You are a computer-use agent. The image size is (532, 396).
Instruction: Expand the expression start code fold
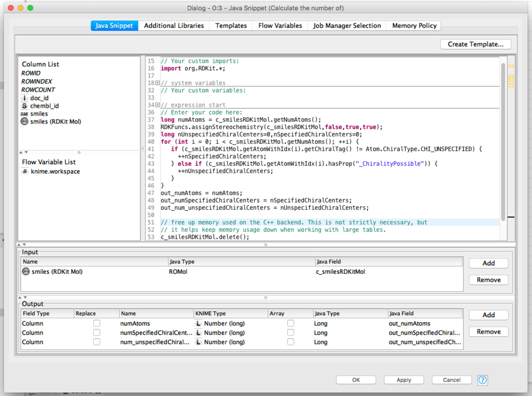(x=158, y=105)
